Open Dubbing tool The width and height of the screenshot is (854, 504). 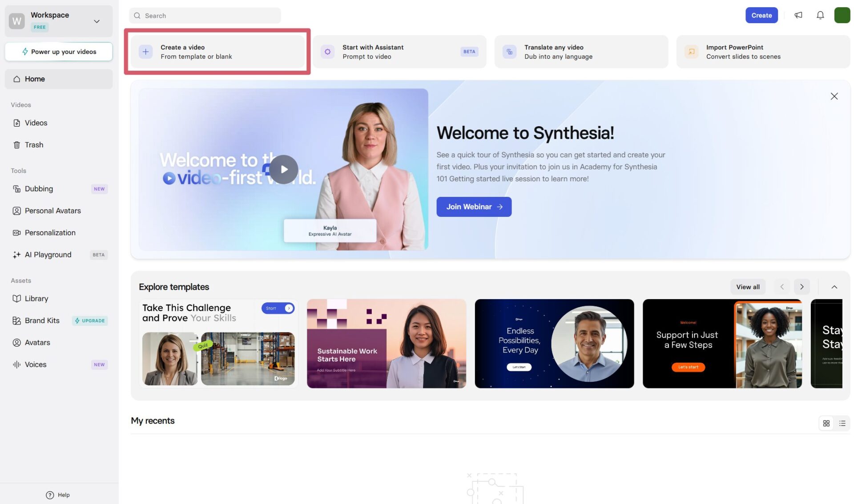click(x=59, y=189)
